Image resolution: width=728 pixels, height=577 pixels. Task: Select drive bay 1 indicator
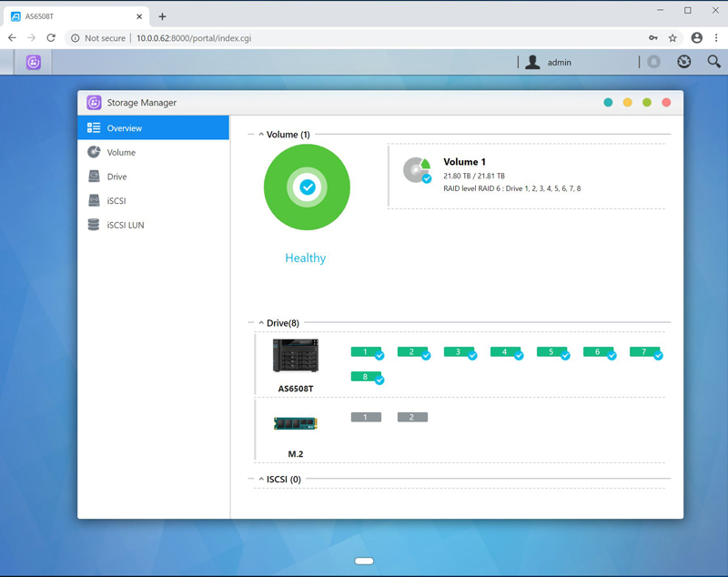click(x=366, y=352)
